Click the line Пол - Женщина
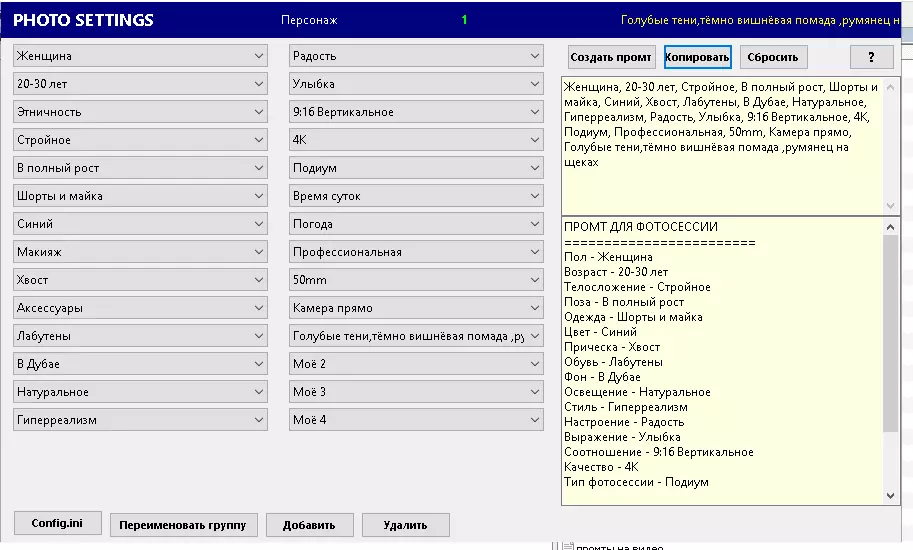 (608, 257)
